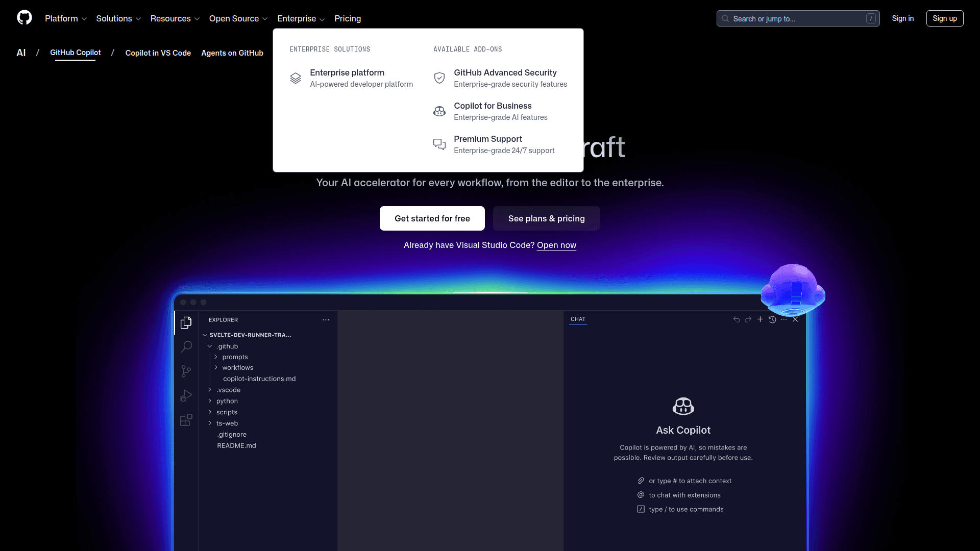Click the undo arrow in the chat toolbar
This screenshot has width=980, height=551.
(736, 319)
